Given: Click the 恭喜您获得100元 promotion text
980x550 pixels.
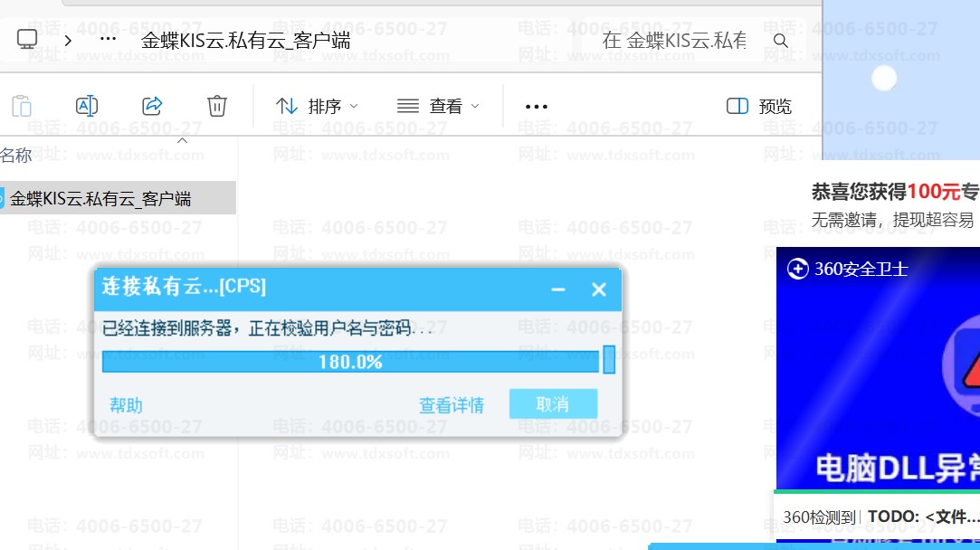Looking at the screenshot, I should click(895, 191).
